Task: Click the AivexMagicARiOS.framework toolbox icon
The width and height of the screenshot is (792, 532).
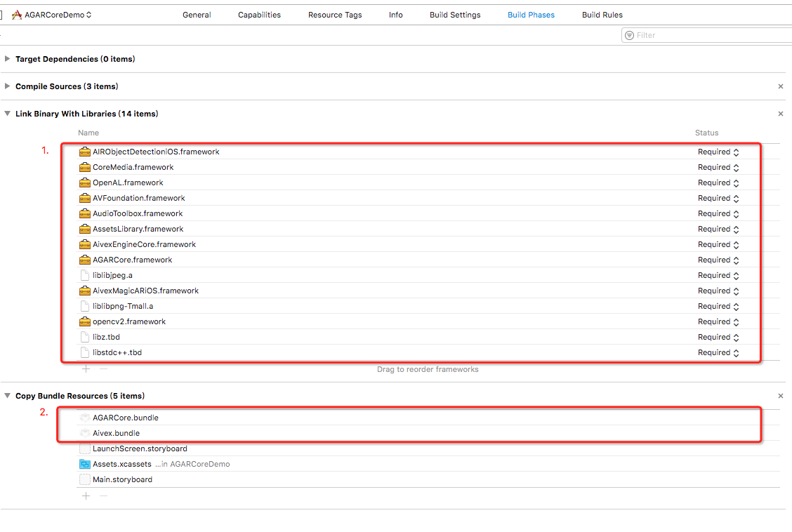Action: coord(85,291)
